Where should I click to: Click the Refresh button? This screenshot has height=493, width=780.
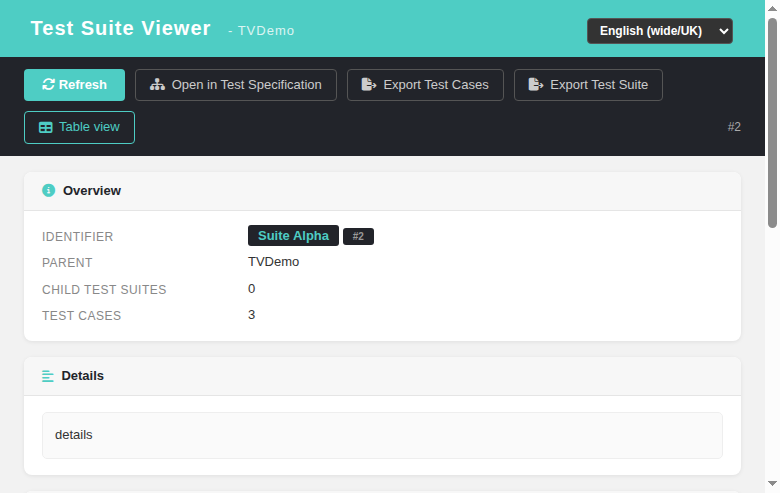point(74,85)
